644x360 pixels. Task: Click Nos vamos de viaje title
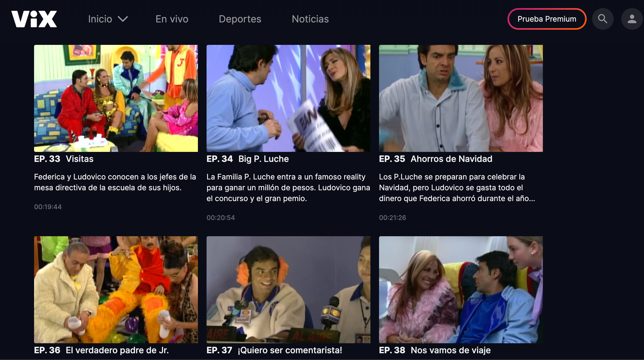click(x=450, y=350)
